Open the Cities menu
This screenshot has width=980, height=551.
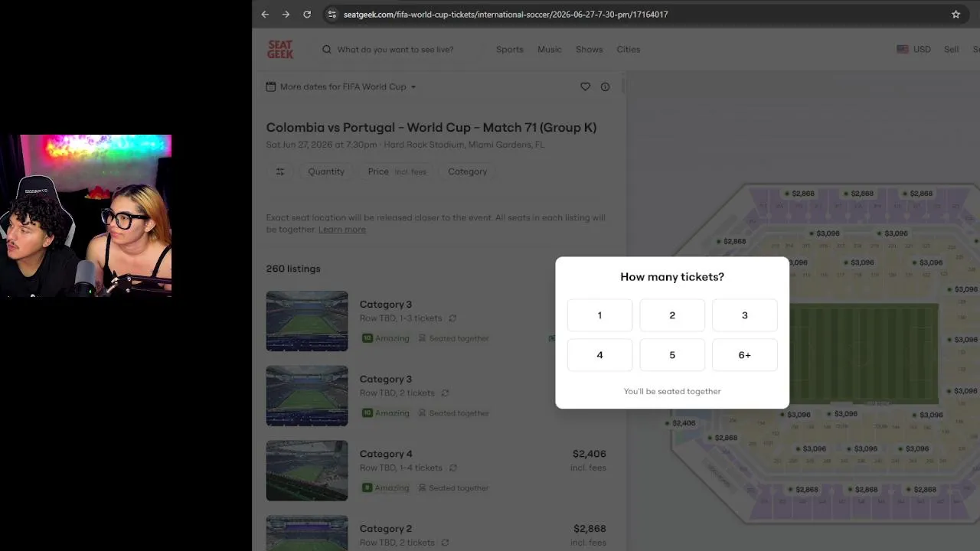(628, 49)
